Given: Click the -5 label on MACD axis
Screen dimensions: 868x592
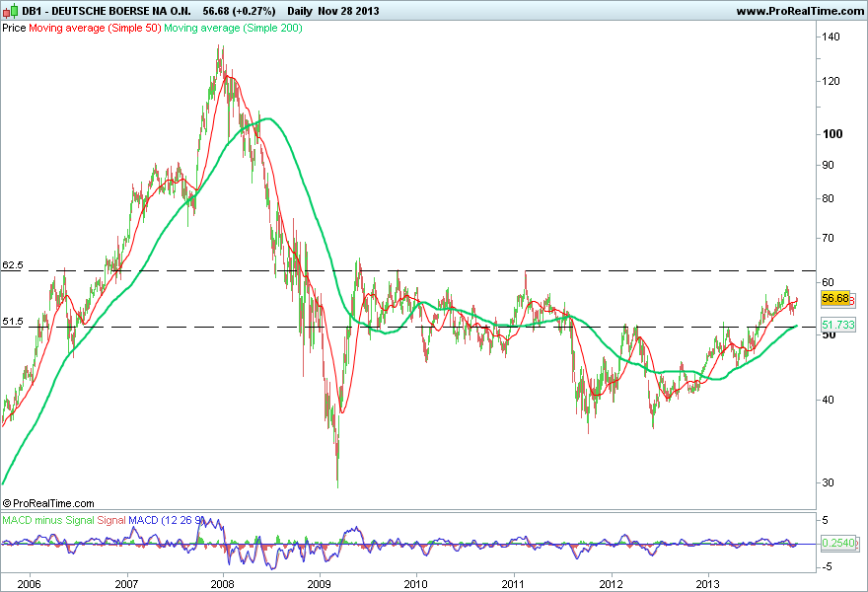Looking at the screenshot, I should (x=825, y=567).
